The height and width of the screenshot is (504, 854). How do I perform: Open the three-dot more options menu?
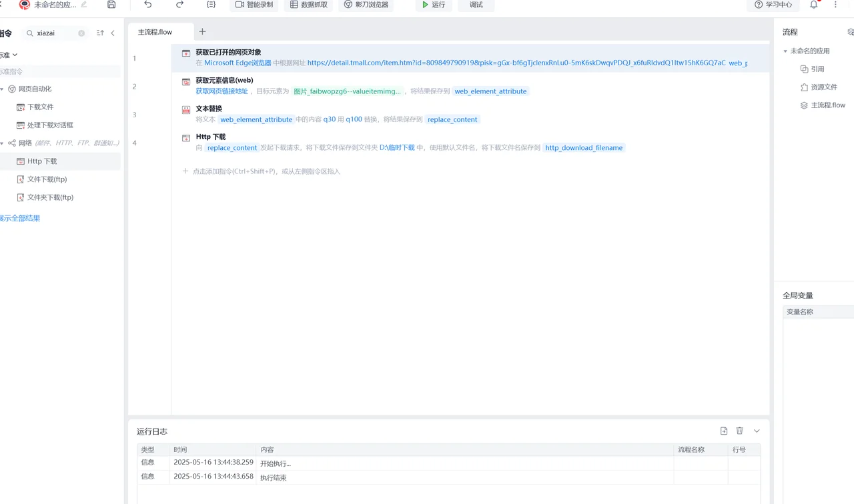(835, 5)
